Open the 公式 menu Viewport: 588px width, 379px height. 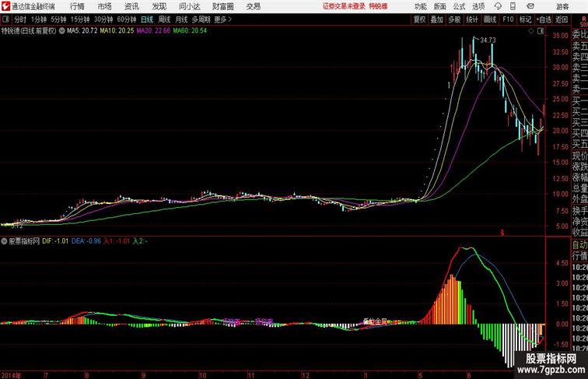coord(459,6)
